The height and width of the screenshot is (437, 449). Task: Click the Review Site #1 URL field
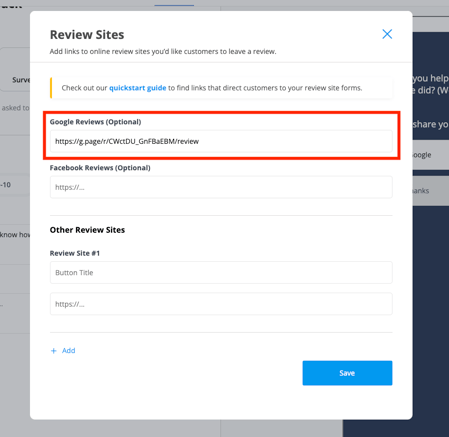(221, 304)
